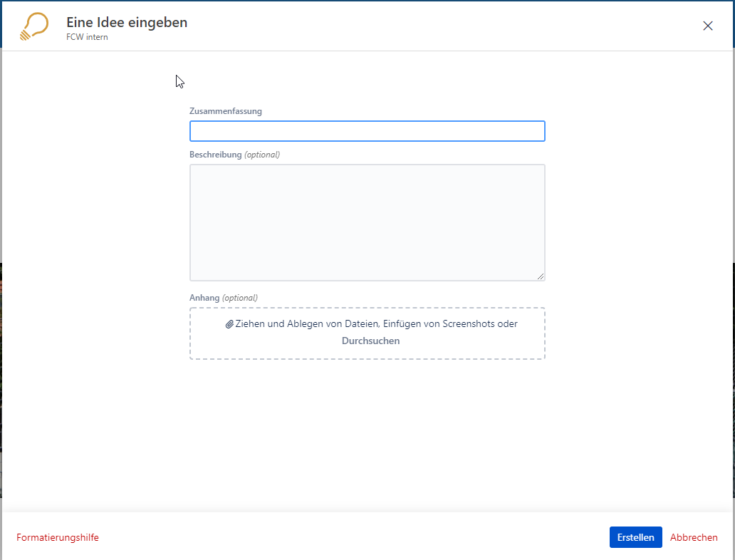Click the description textarea resize handle
735x560 pixels.
tap(541, 276)
